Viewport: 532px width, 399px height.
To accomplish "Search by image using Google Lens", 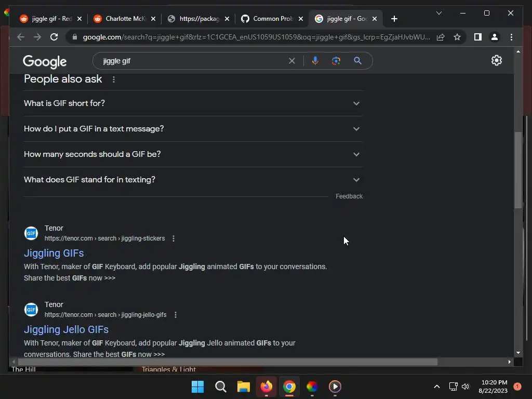I will 336,61.
